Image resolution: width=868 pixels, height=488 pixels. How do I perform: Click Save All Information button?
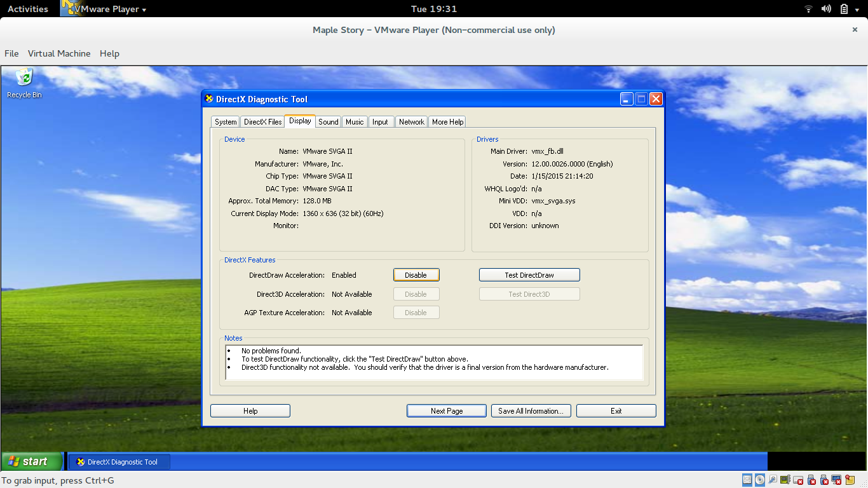531,411
